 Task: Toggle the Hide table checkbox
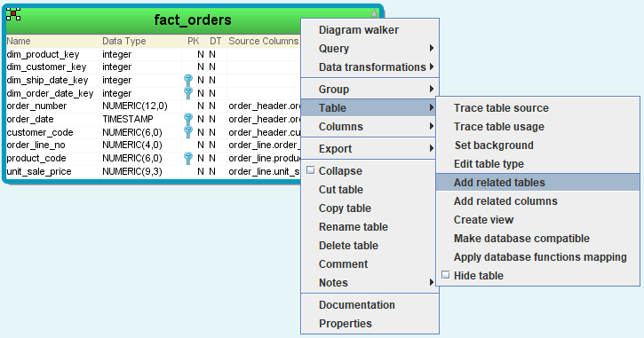[x=446, y=275]
